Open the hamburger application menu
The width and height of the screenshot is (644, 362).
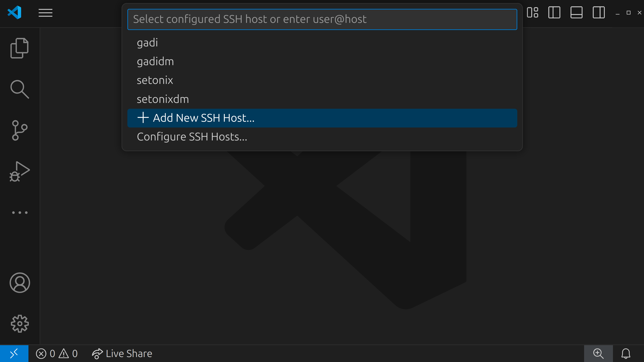point(45,13)
